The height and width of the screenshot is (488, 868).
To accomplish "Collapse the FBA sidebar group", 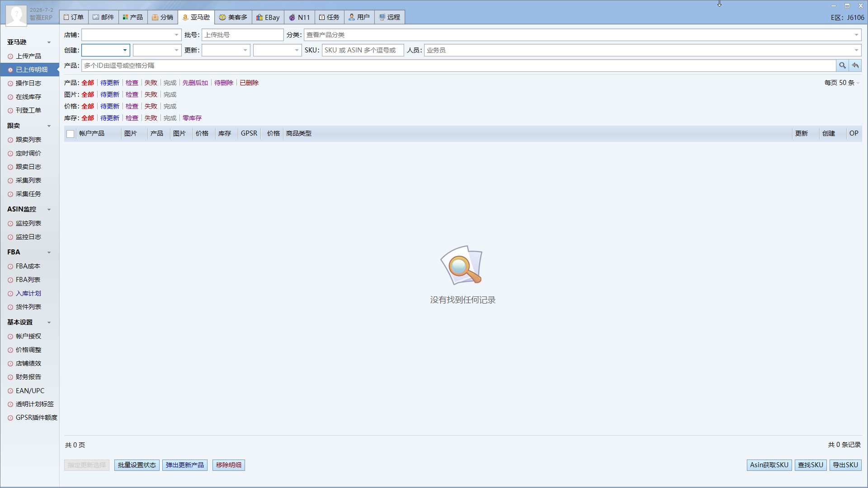I will pos(49,253).
